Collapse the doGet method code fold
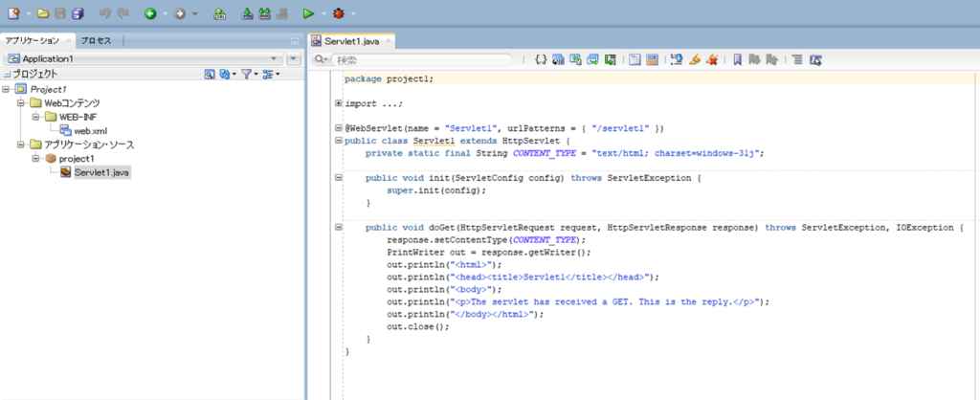Image resolution: width=980 pixels, height=400 pixels. tap(339, 228)
